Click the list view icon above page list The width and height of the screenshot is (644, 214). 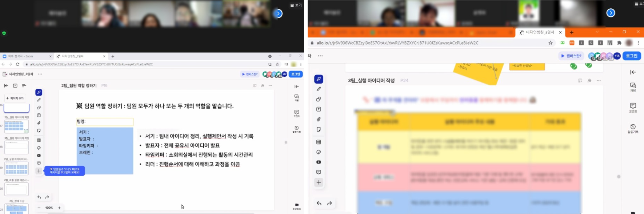24,86
